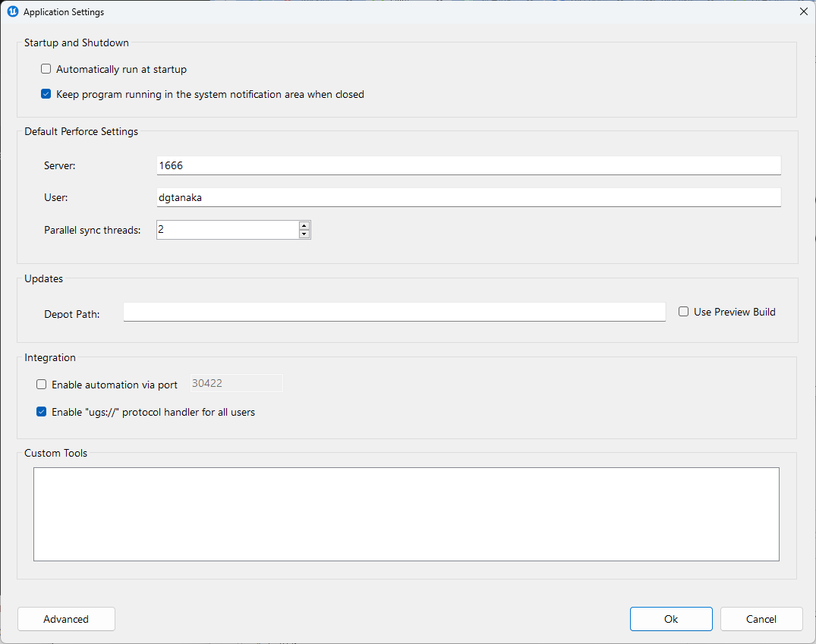Enable Automatically run at startup
816x644 pixels.
[46, 69]
